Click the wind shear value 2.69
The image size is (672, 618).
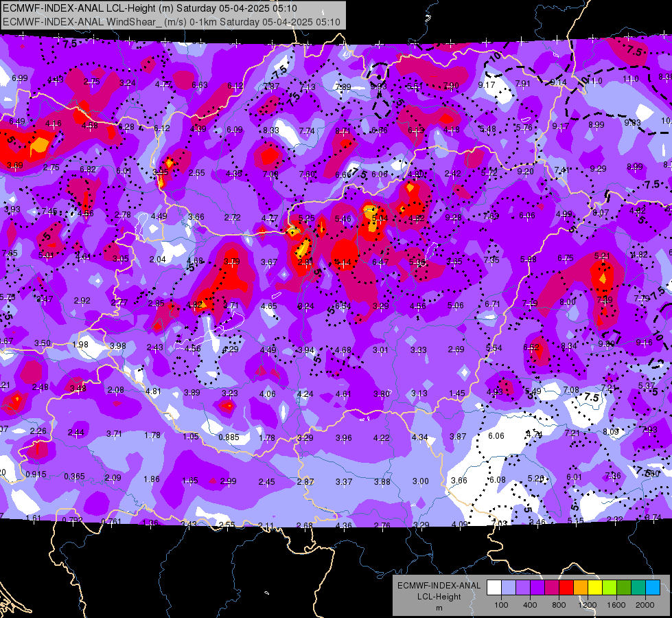point(456,349)
